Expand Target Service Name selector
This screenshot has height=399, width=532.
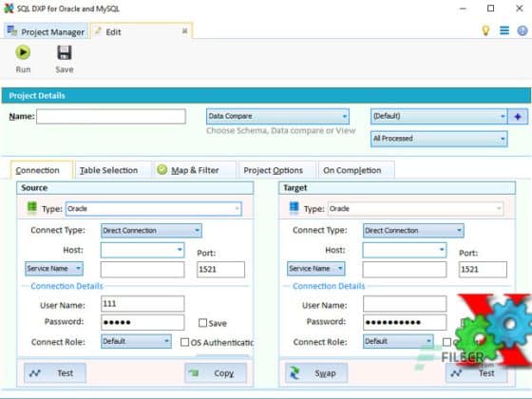coord(315,269)
